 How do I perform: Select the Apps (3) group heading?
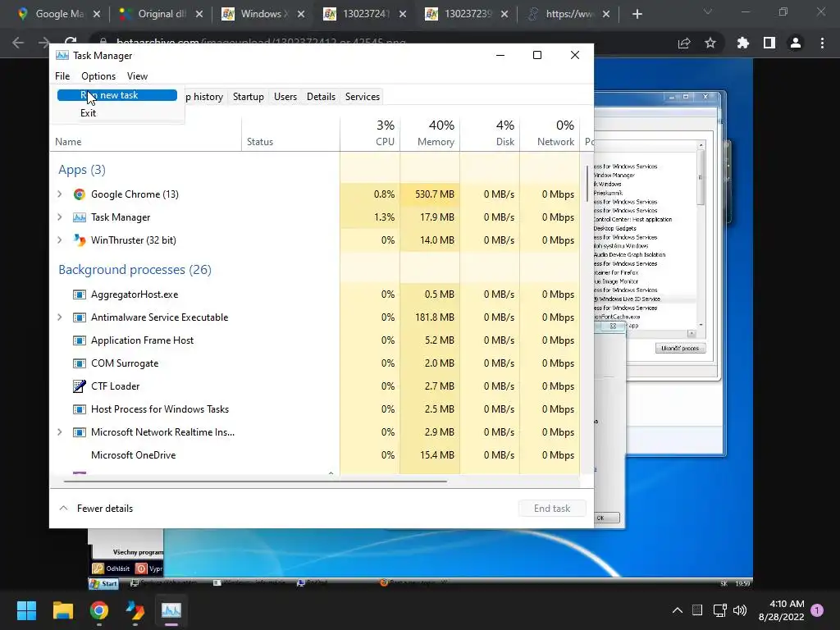tap(82, 170)
